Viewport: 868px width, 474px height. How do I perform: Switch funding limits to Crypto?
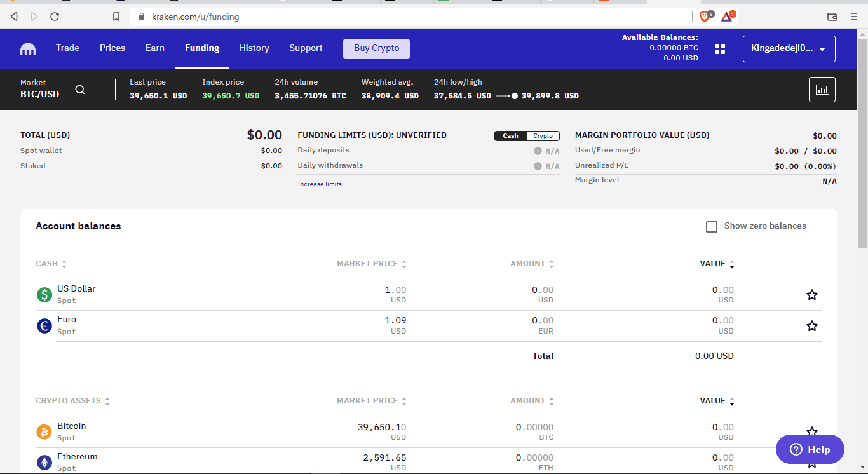coord(543,136)
